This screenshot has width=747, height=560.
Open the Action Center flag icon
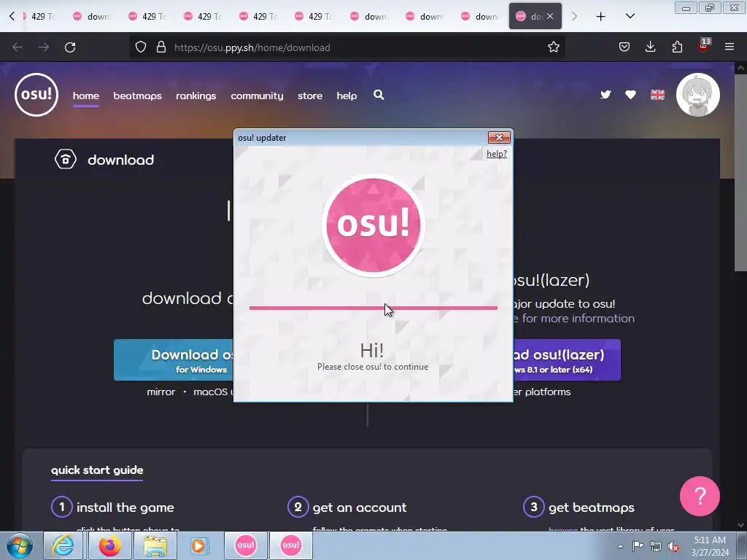tap(638, 546)
